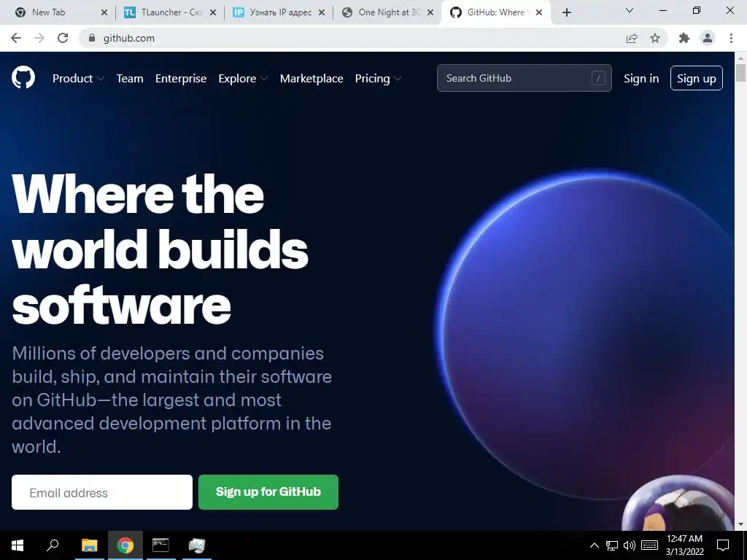Viewport: 747px width, 560px height.
Task: Expand the Product dropdown menu
Action: pyautogui.click(x=78, y=79)
